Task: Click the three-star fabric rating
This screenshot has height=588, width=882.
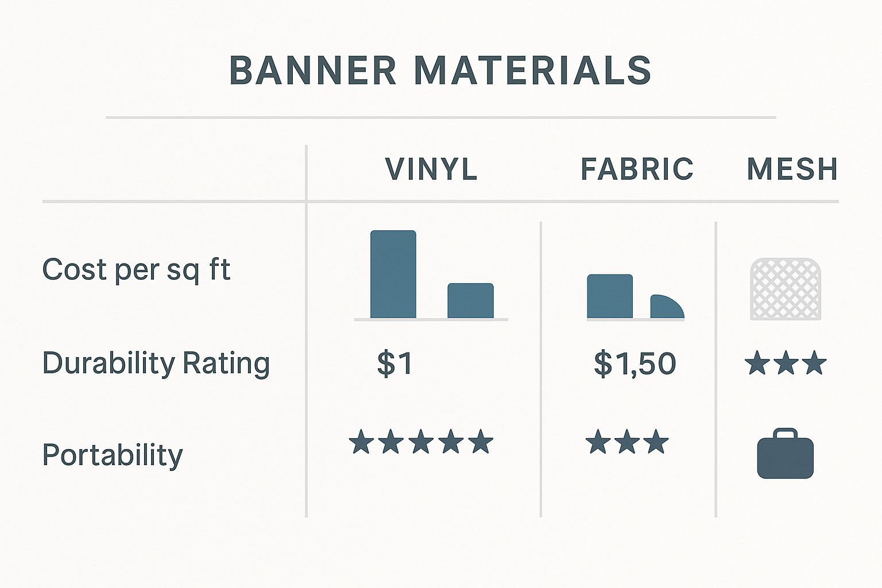Action: (x=627, y=442)
